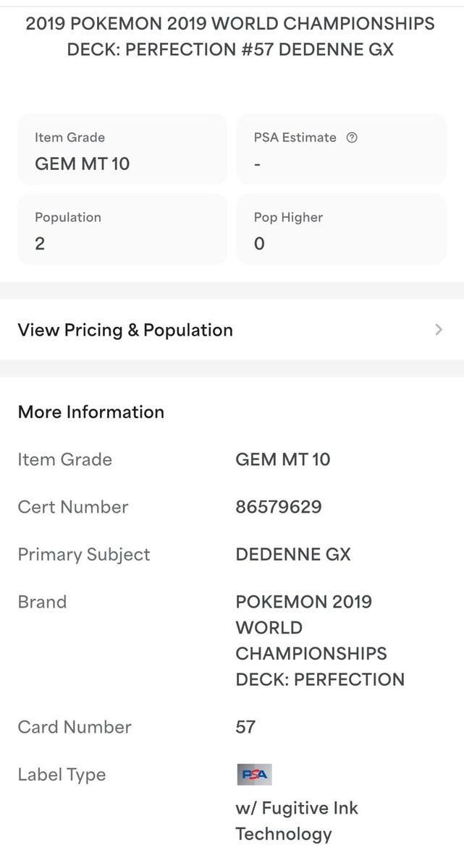Image resolution: width=464 pixels, height=868 pixels.
Task: Click the Dedenne GX card title heading
Action: click(230, 37)
